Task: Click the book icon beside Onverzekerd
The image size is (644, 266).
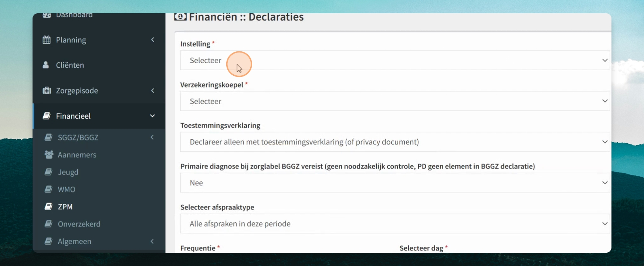Action: click(48, 224)
